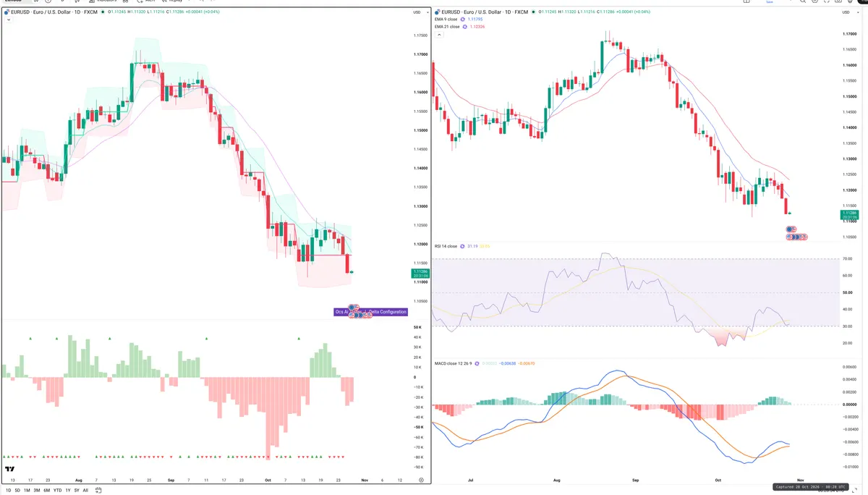Open the go-to-date calendar icon

point(98,490)
